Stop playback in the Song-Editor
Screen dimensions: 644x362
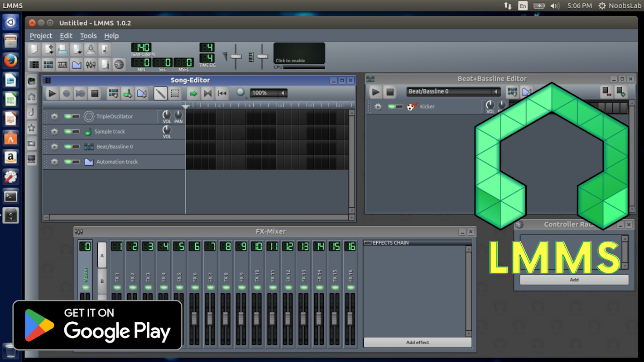coord(95,94)
